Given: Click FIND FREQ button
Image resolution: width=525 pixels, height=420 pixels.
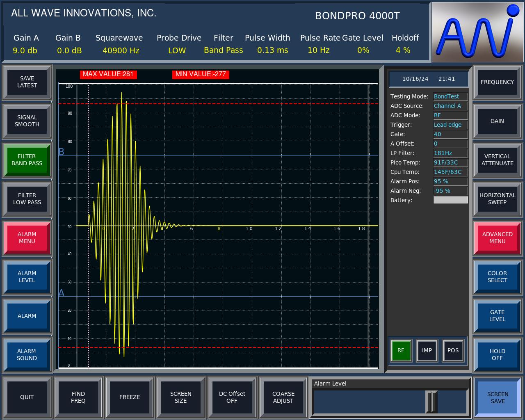Looking at the screenshot, I should coord(78,397).
